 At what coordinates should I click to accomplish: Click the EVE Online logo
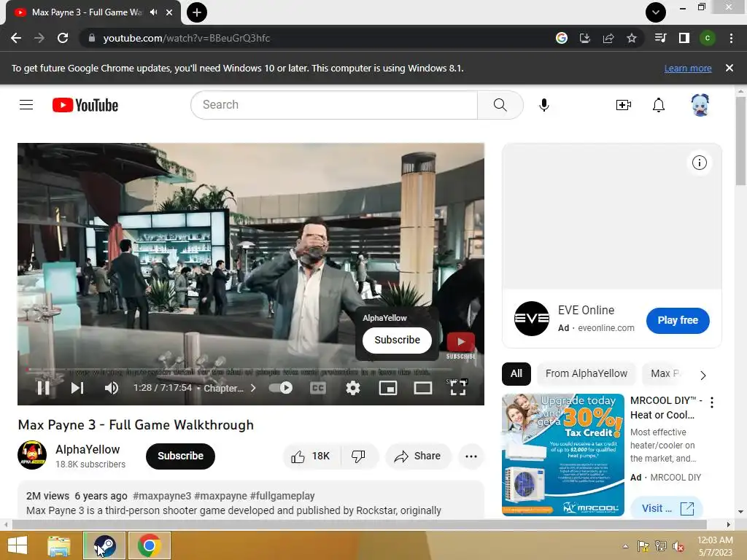point(532,319)
